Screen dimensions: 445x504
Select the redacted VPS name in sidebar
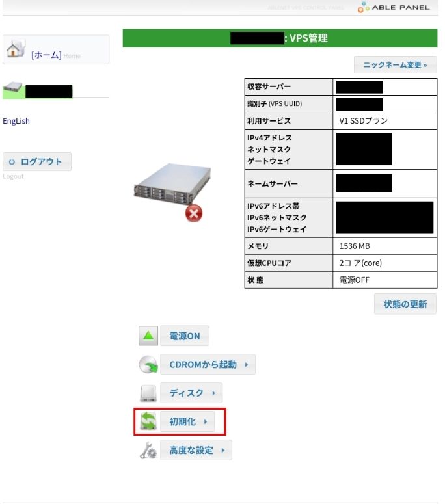[x=49, y=91]
